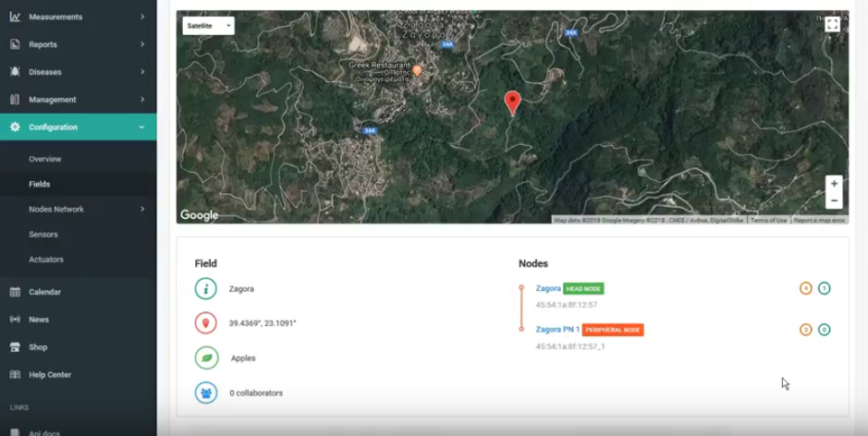
Task: Open the Satellite map type dropdown
Action: tap(208, 26)
